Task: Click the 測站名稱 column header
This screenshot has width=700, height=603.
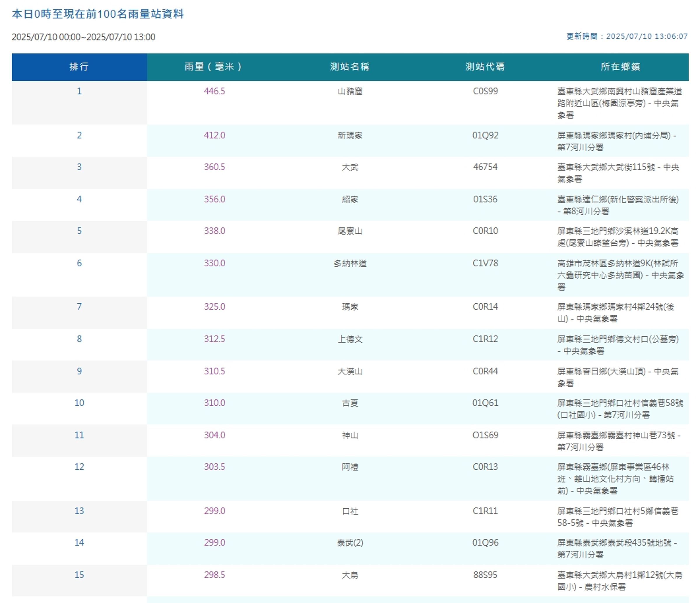Action: click(350, 67)
